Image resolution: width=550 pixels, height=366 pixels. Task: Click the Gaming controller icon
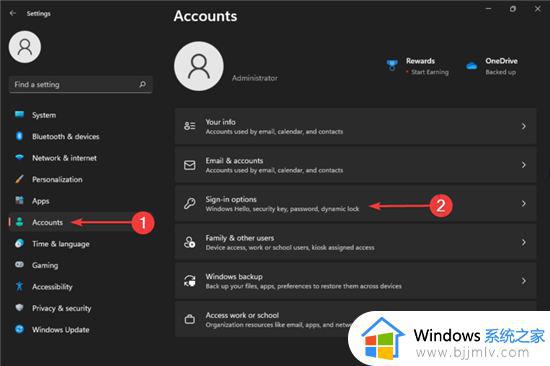click(x=19, y=265)
